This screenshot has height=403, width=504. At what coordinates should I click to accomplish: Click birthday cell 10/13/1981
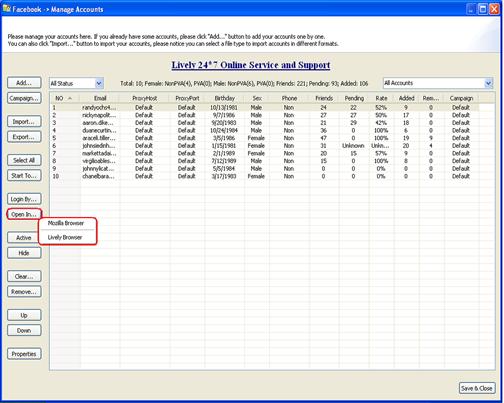point(224,107)
